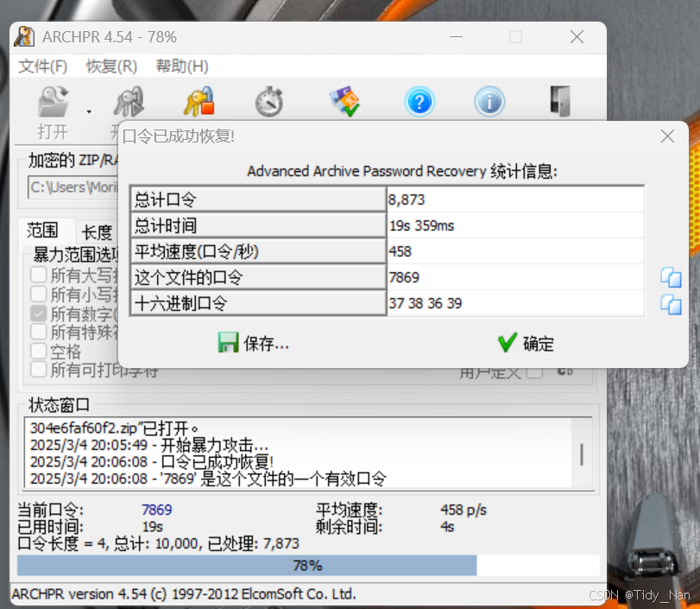Screen dimensions: 700x609
Task: Minimize the ARCHPR window
Action: pos(456,36)
